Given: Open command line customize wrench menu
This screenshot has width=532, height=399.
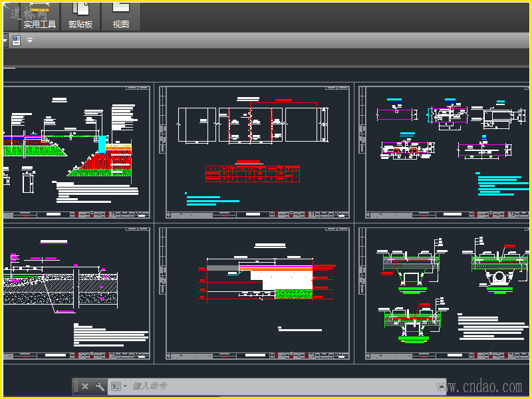Looking at the screenshot, I should [x=100, y=386].
